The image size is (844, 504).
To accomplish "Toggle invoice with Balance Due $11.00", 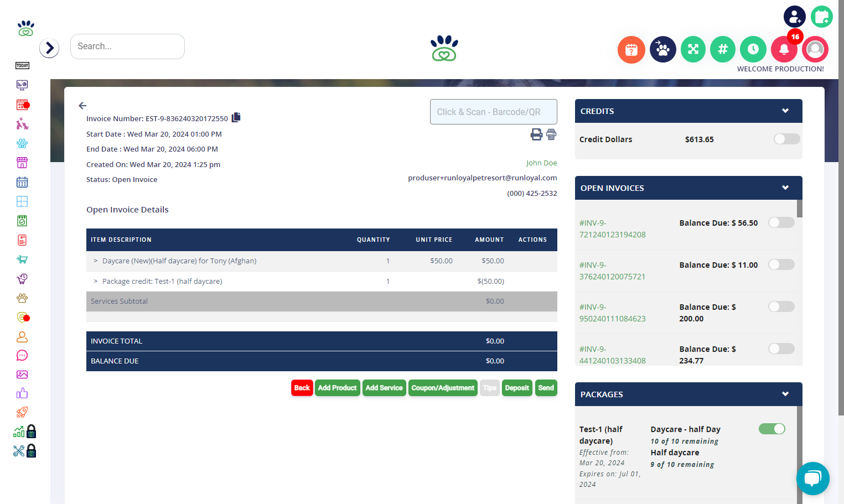I will click(781, 264).
